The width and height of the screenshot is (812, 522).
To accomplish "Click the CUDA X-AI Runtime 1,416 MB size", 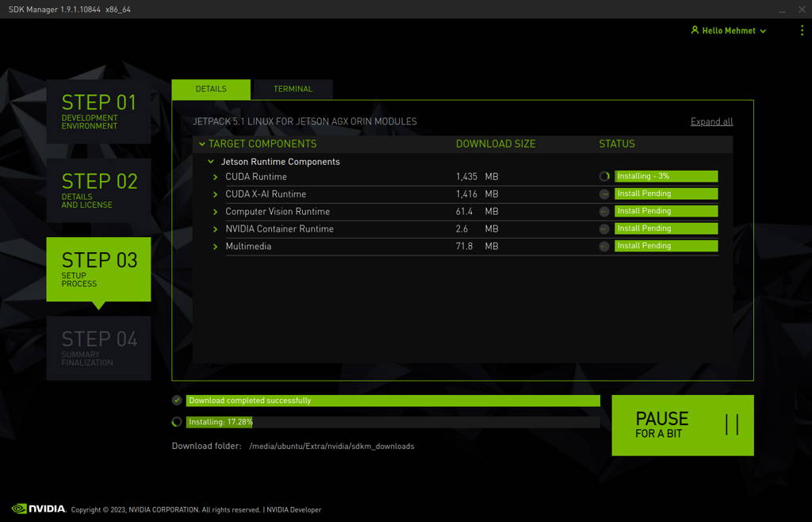I will tap(477, 194).
